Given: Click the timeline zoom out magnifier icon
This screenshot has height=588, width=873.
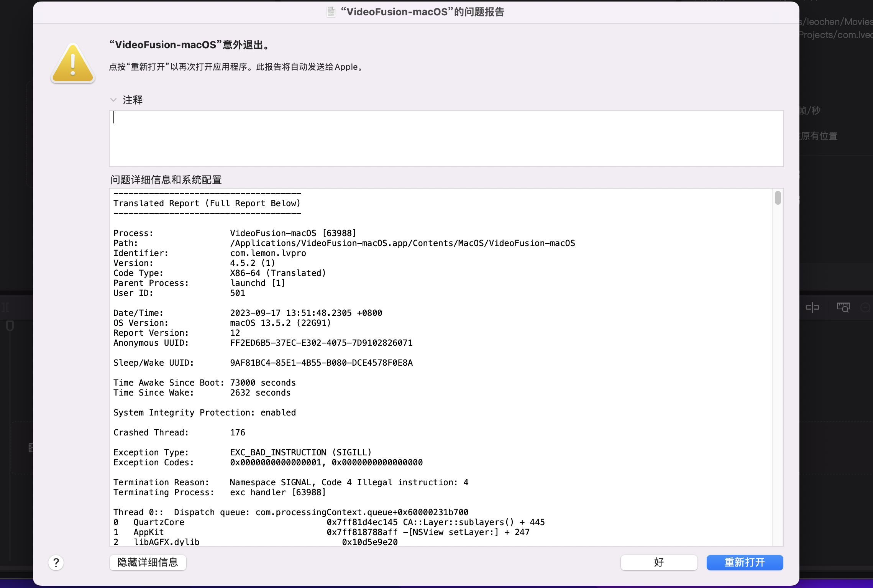Looking at the screenshot, I should coord(865,307).
